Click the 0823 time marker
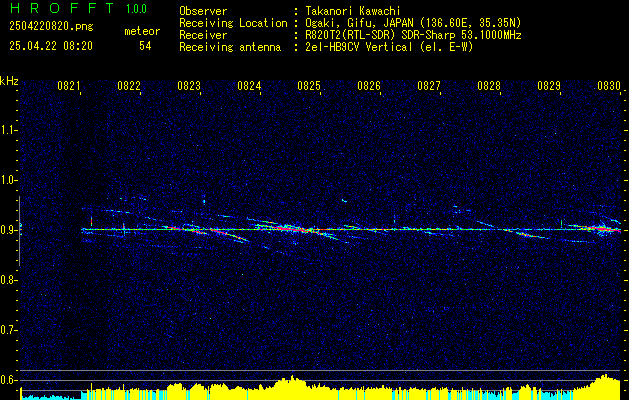Screen dimensions: 629x400 pos(189,86)
